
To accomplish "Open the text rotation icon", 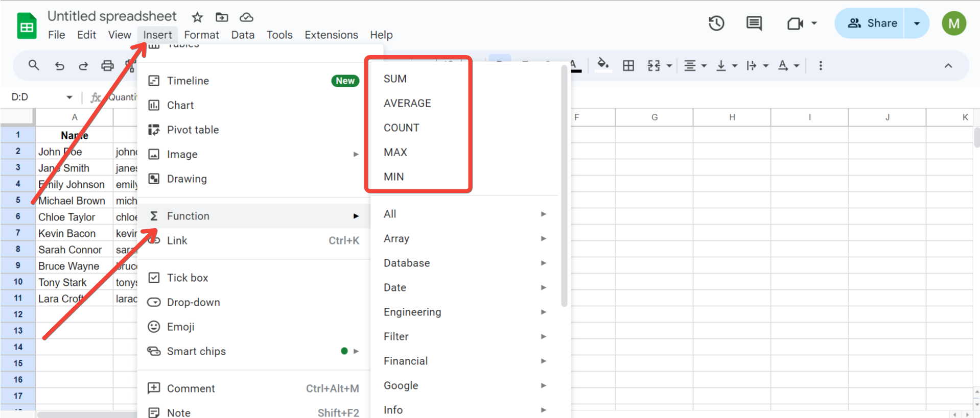I will click(x=783, y=65).
